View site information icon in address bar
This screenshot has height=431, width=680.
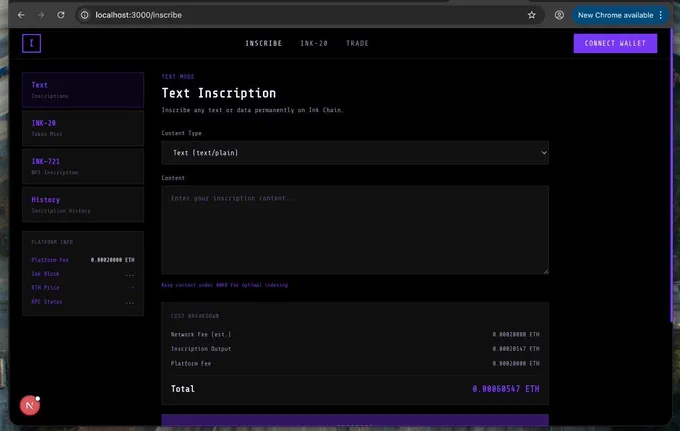pos(85,15)
